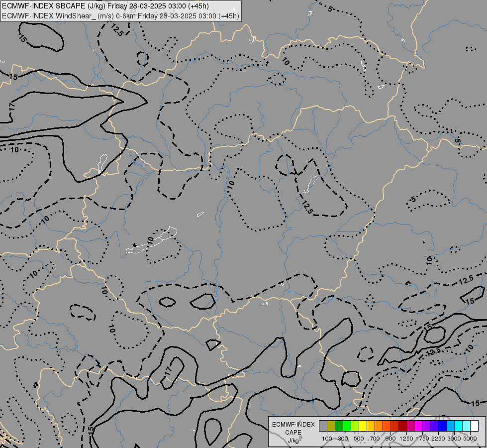This screenshot has height=448, width=487.
Task: Select the dark green legend swatch
Action: [339, 426]
